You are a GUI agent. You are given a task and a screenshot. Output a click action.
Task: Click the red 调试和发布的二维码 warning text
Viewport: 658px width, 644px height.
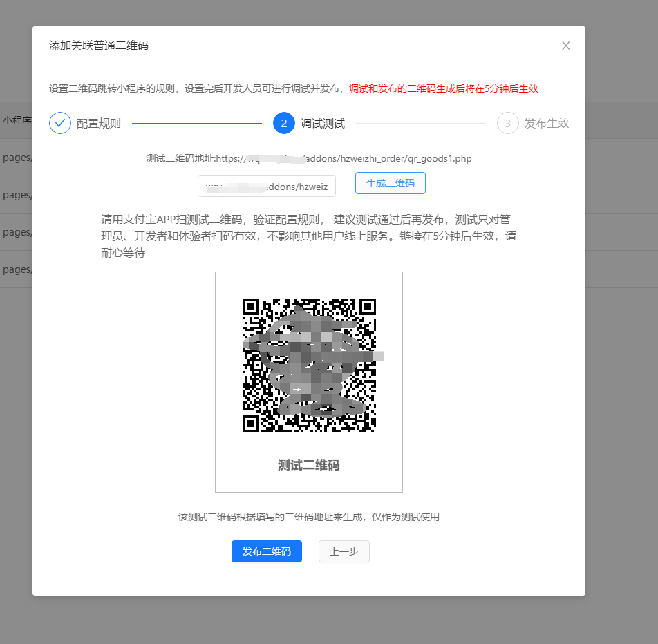pyautogui.click(x=444, y=88)
